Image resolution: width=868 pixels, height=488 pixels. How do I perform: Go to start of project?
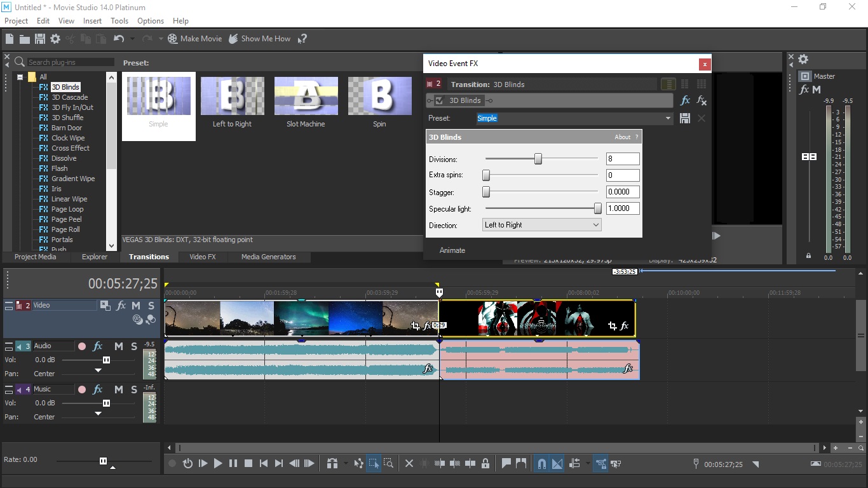(x=264, y=464)
